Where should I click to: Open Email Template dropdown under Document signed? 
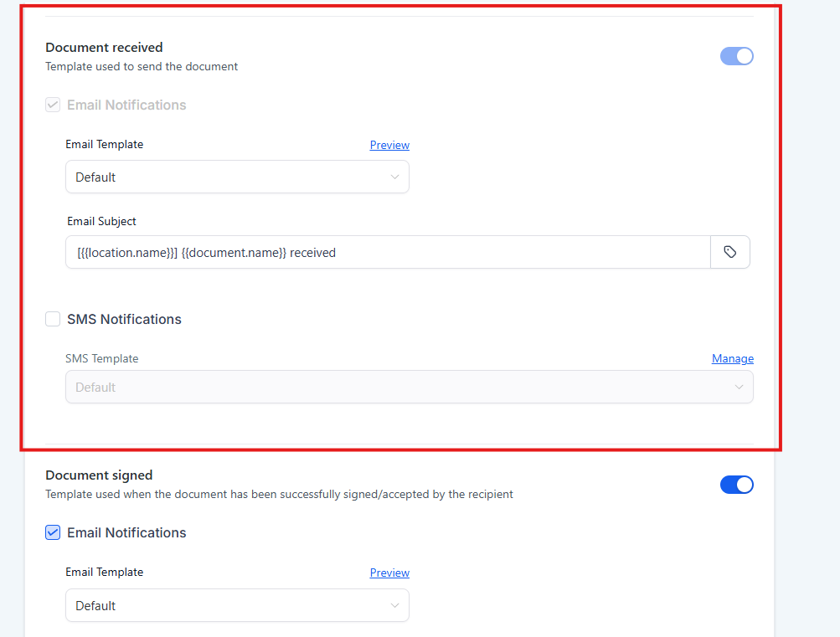pos(237,605)
